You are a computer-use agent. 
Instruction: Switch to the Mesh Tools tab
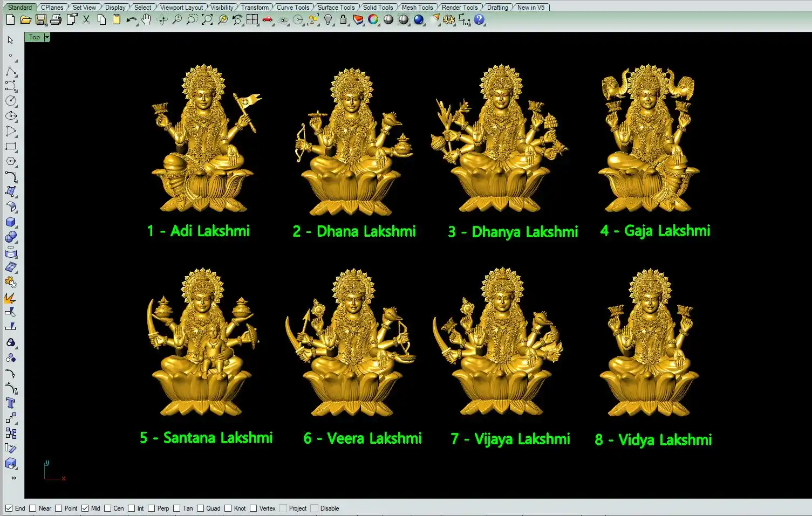pos(417,7)
